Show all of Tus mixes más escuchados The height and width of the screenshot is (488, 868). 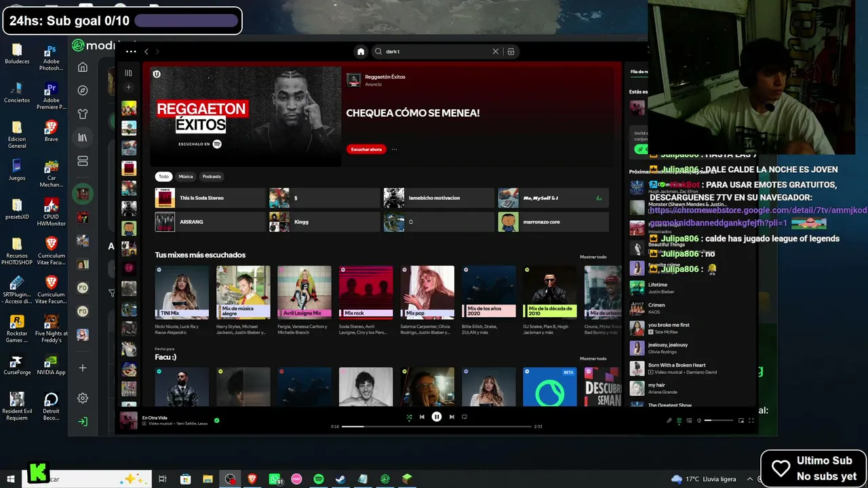pos(593,257)
